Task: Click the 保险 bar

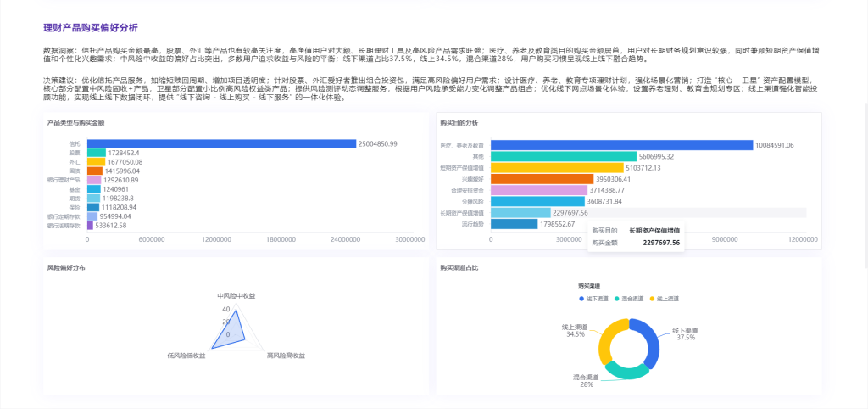Action: pyautogui.click(x=93, y=207)
